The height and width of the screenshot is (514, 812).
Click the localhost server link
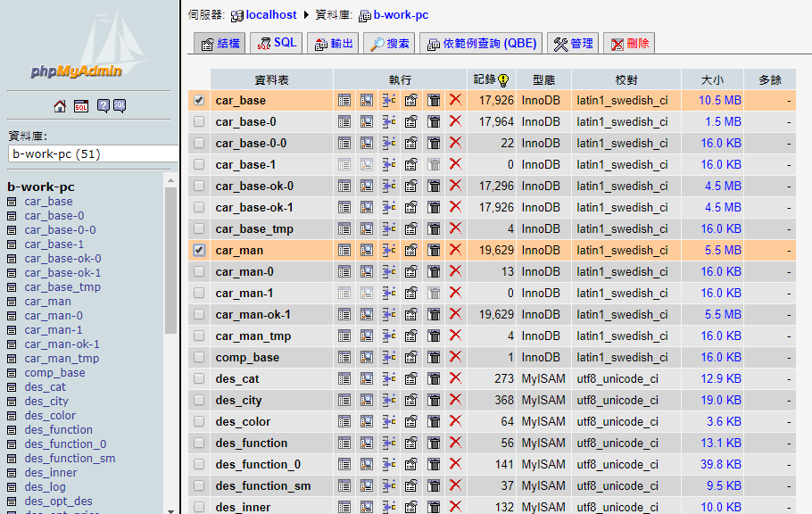[x=270, y=15]
